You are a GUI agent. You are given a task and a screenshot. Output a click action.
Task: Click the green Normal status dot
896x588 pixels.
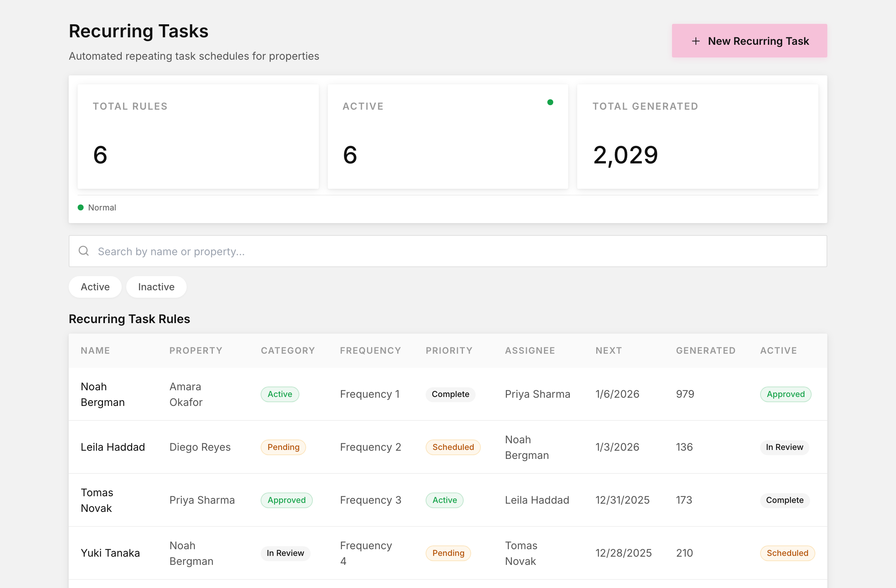pyautogui.click(x=81, y=207)
